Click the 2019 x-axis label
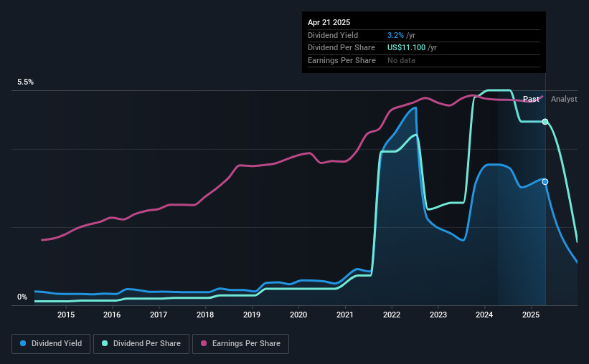The image size is (589, 364). (252, 315)
